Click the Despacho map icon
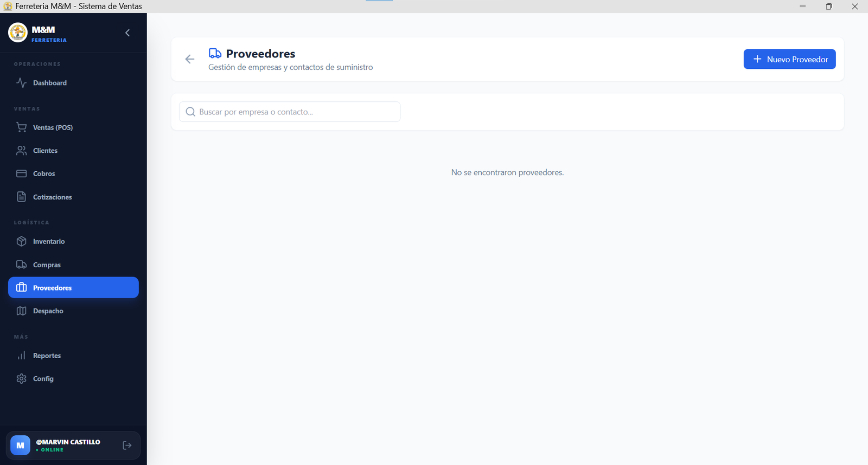Screen dimensions: 868x465 pos(21,311)
